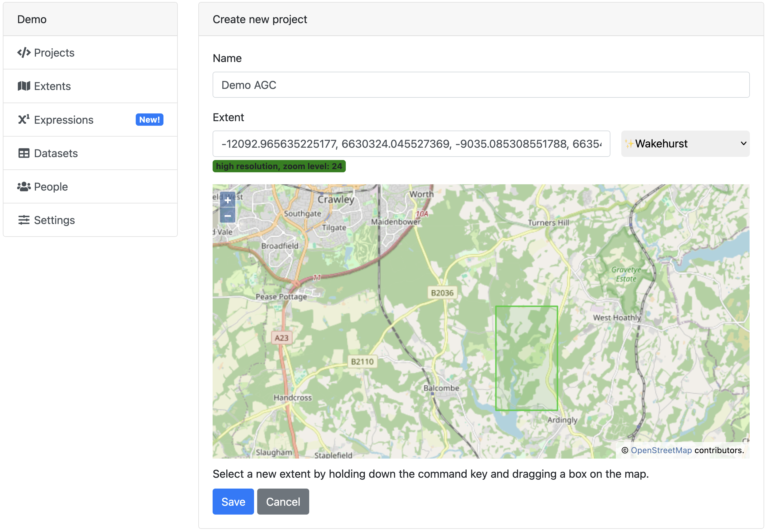Save the new project
767x532 pixels.
(x=233, y=501)
